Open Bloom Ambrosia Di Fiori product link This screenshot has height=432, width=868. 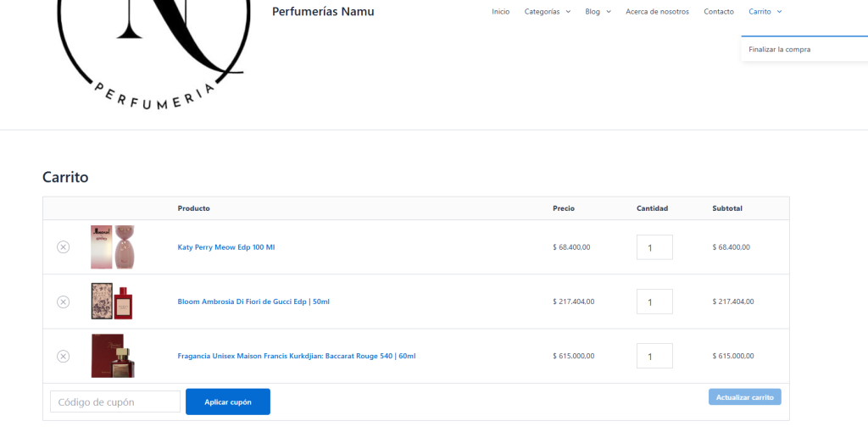coord(253,302)
